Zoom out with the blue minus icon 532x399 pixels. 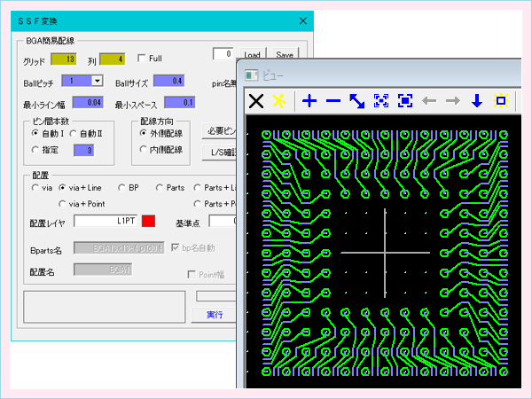click(x=332, y=101)
